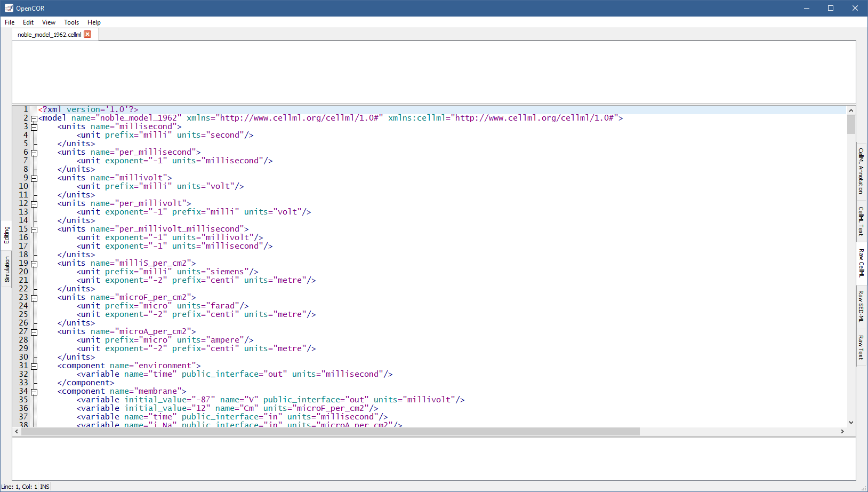Viewport: 868px width, 492px height.
Task: Open the Edit menu
Action: [x=28, y=22]
